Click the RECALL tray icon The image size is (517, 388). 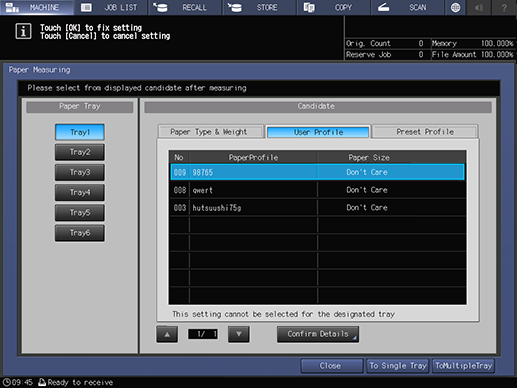(160, 7)
